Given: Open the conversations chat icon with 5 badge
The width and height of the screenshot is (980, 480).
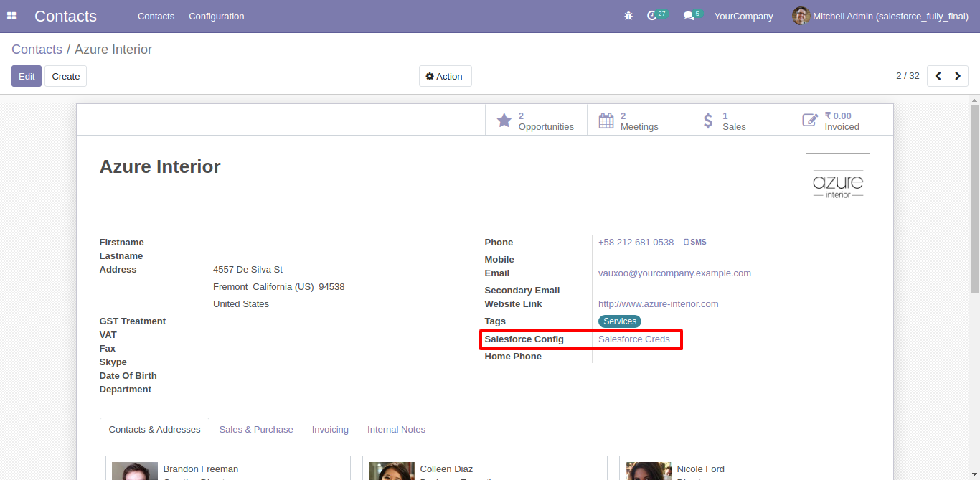Looking at the screenshot, I should pos(692,15).
